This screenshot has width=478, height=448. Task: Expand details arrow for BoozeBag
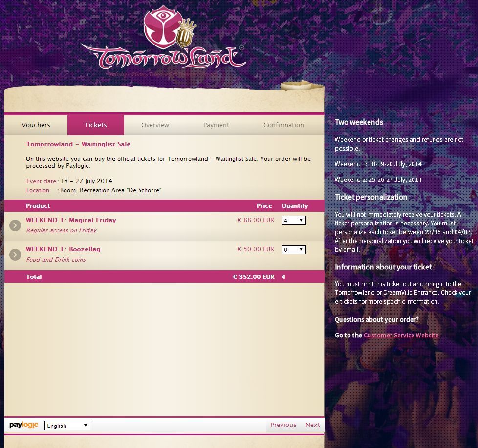[15, 255]
